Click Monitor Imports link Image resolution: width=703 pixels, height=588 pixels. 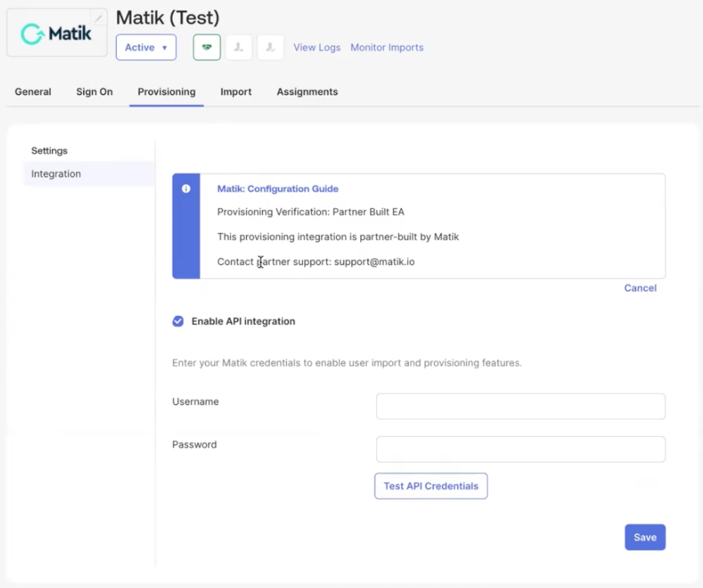coord(387,47)
